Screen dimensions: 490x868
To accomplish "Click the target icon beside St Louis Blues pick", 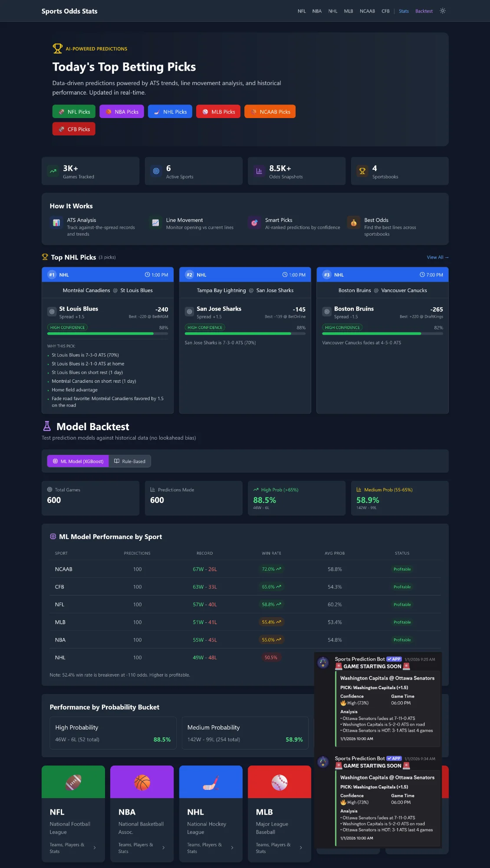I will [52, 312].
